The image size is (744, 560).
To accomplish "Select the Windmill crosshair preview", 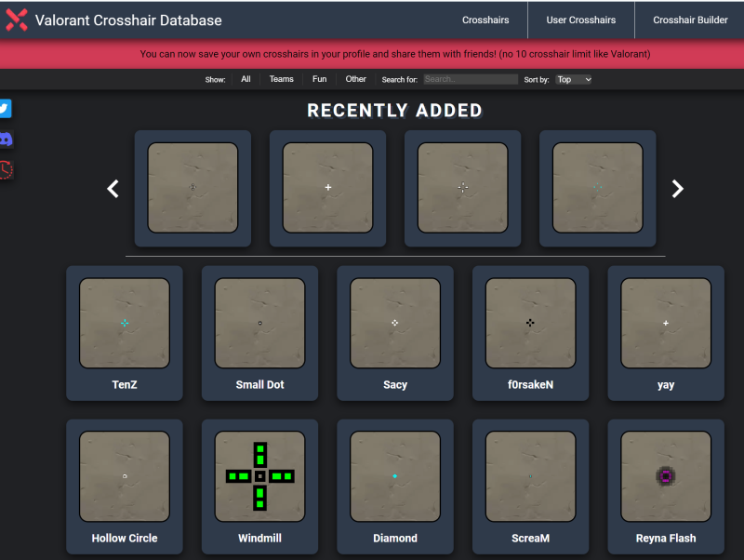I will click(259, 475).
